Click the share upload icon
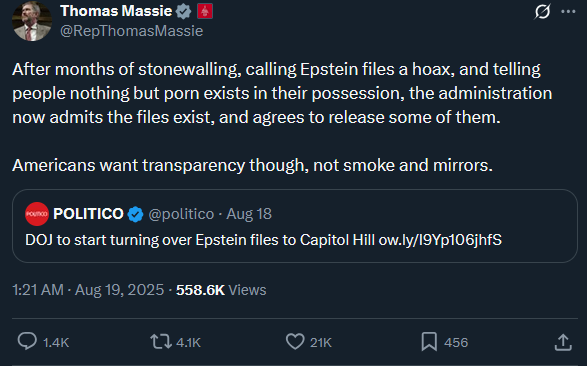587x366 pixels. 563,342
